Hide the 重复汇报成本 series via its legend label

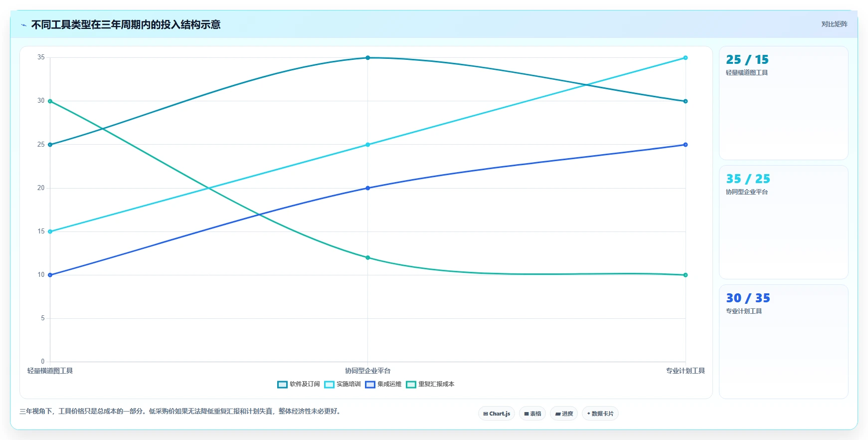(x=436, y=384)
